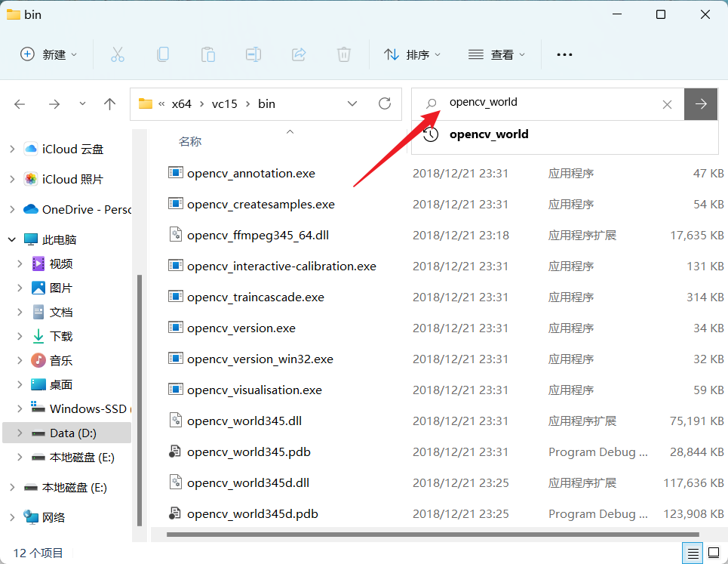Clear the search using the X icon
This screenshot has height=564, width=728.
[667, 104]
